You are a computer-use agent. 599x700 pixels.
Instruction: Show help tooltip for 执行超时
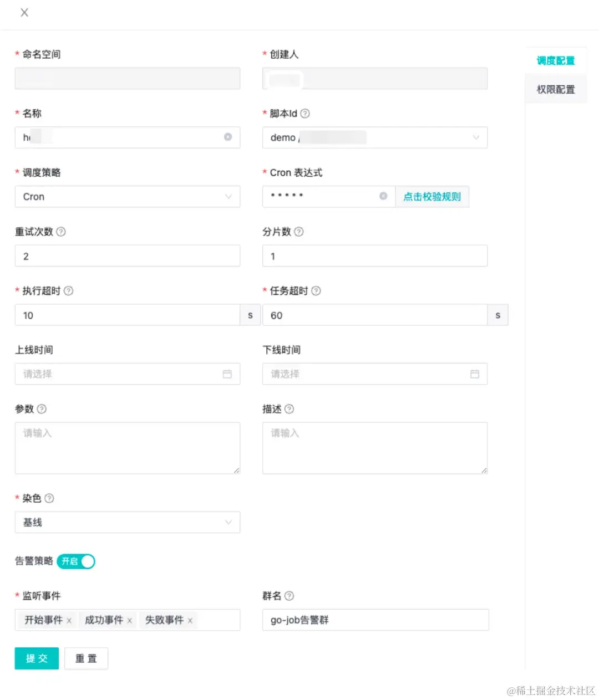69,291
